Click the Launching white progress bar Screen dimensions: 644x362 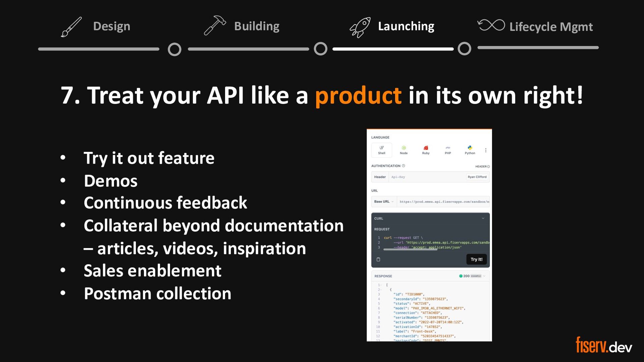(x=393, y=49)
